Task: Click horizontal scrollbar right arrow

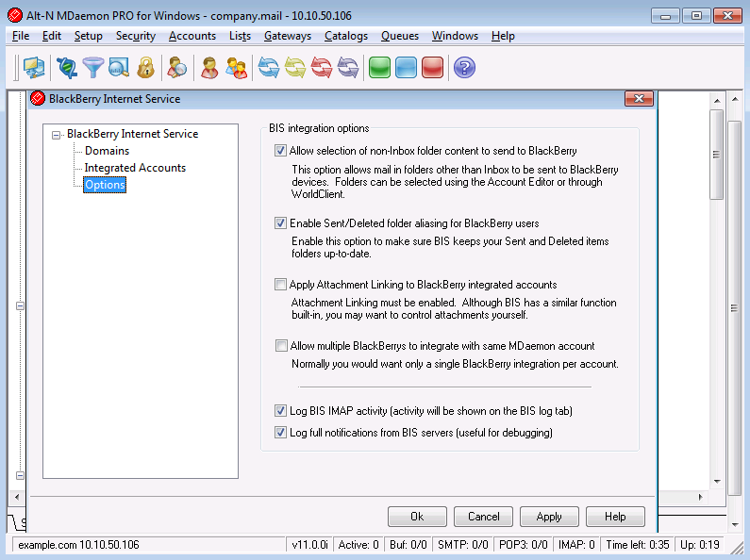Action: (x=700, y=497)
